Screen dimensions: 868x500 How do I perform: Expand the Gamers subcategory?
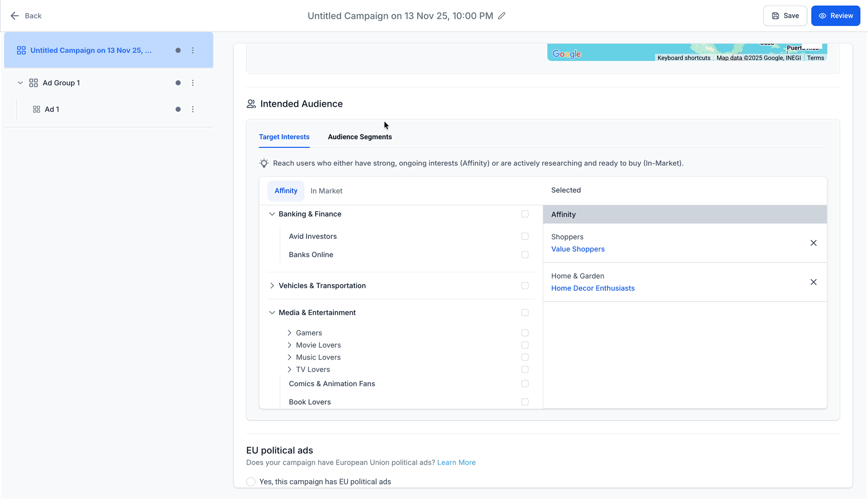point(290,333)
